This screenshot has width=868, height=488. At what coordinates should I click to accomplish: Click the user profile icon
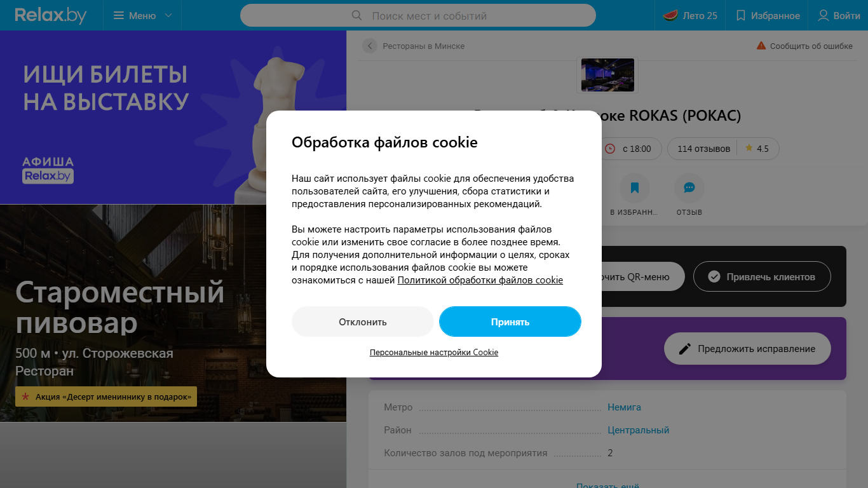click(823, 15)
